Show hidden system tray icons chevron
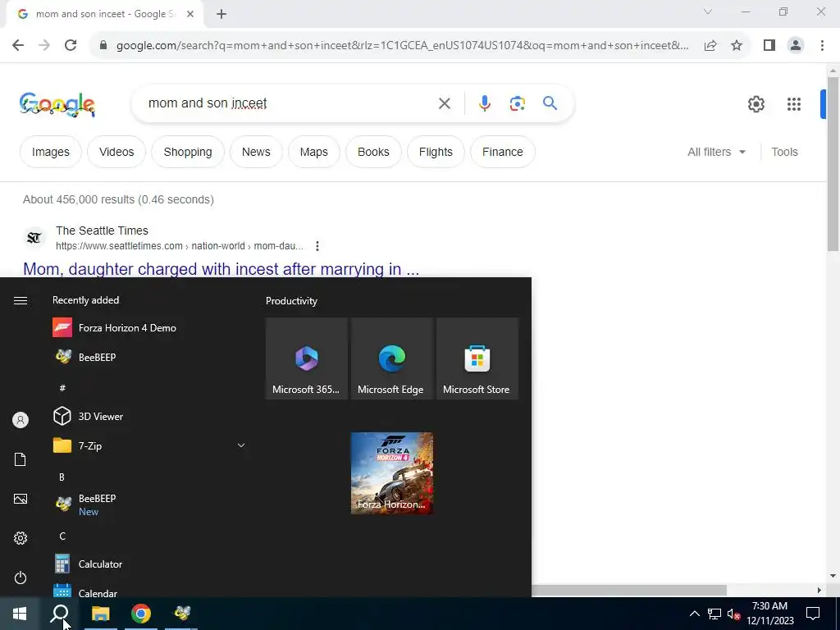This screenshot has width=840, height=630. [x=694, y=614]
